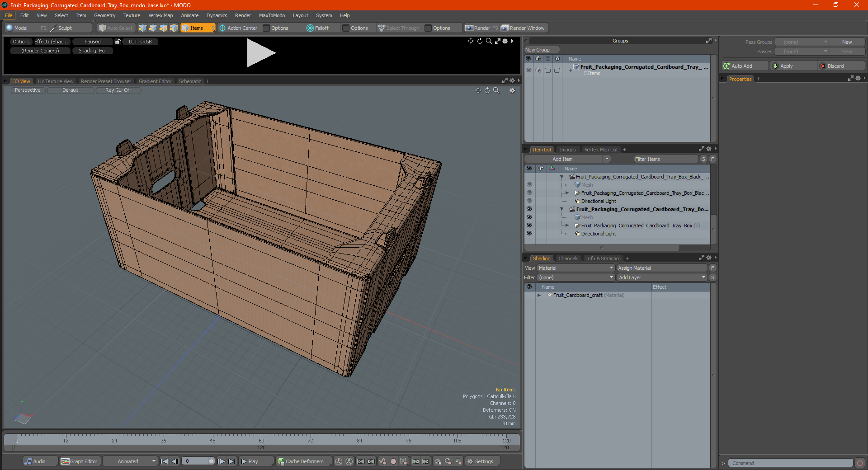Image resolution: width=868 pixels, height=470 pixels.
Task: Open timeline Settings gear
Action: click(470, 461)
